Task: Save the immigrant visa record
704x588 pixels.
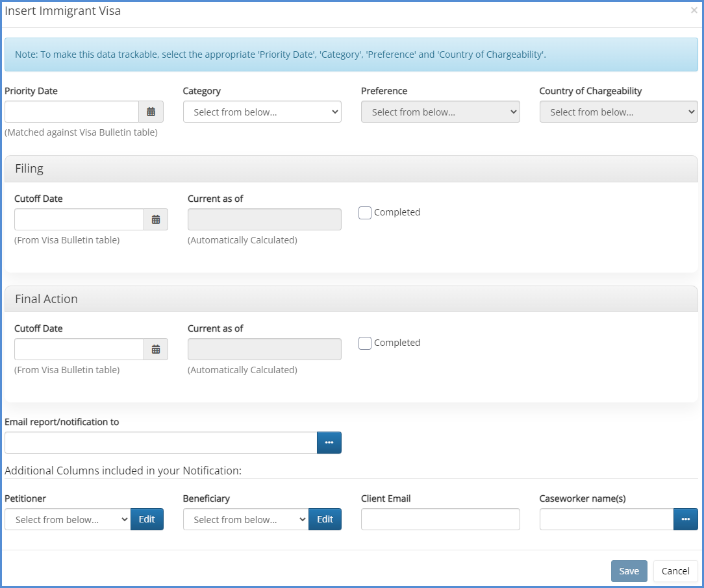Action: pyautogui.click(x=629, y=571)
